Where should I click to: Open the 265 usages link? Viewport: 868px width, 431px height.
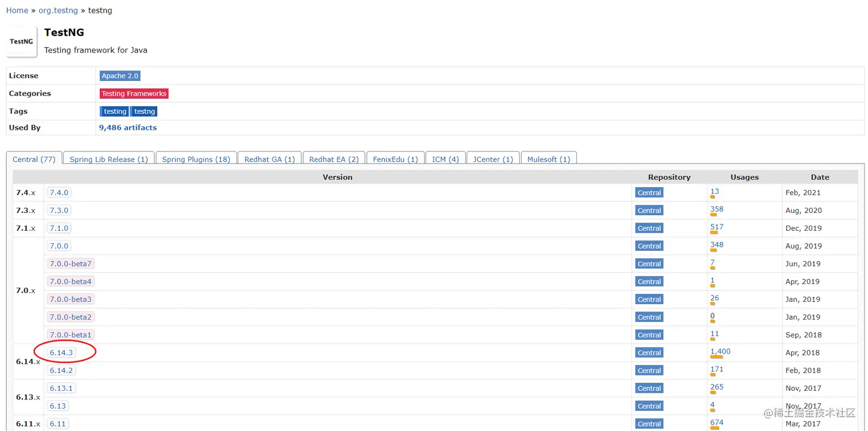[x=717, y=387]
